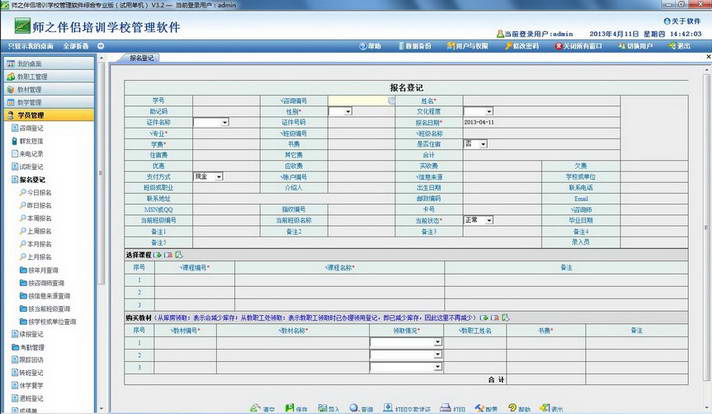Image resolution: width=712 pixels, height=414 pixels.
Task: Open 教职工管理 sidebar section
Action: pos(49,77)
